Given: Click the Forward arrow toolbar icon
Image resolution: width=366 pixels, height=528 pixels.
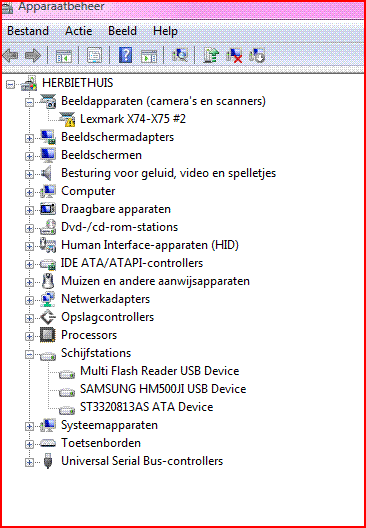Looking at the screenshot, I should pos(33,55).
